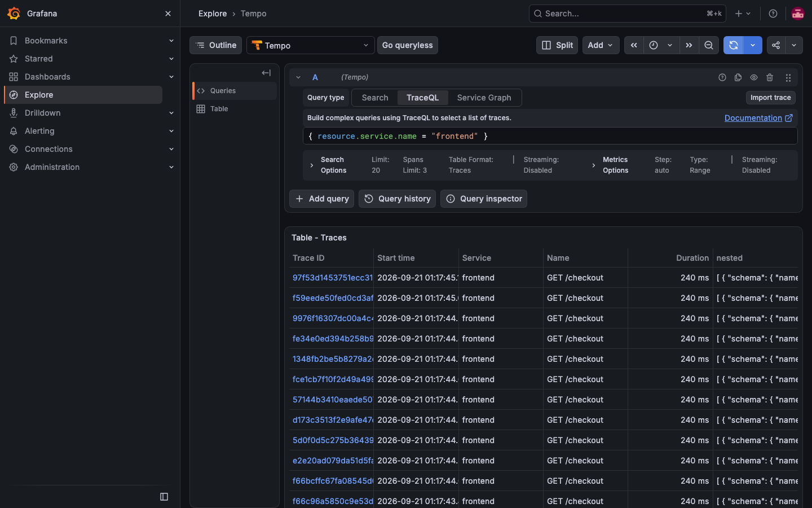812x508 pixels.
Task: Go to Explore in sidebar
Action: coord(83,95)
